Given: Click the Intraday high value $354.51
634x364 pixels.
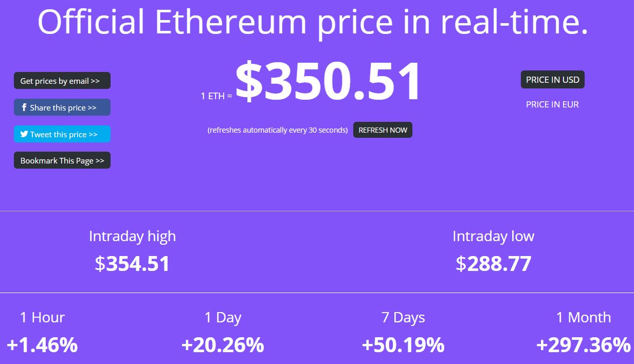Looking at the screenshot, I should click(x=132, y=264).
